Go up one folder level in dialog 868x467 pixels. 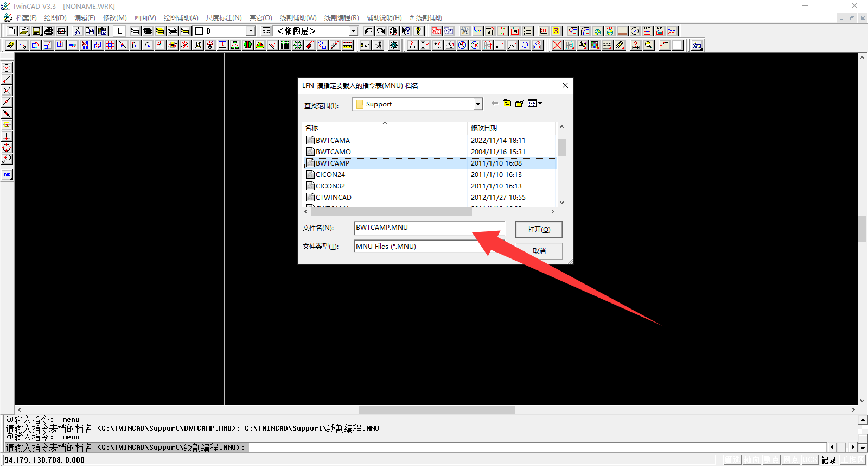point(507,103)
